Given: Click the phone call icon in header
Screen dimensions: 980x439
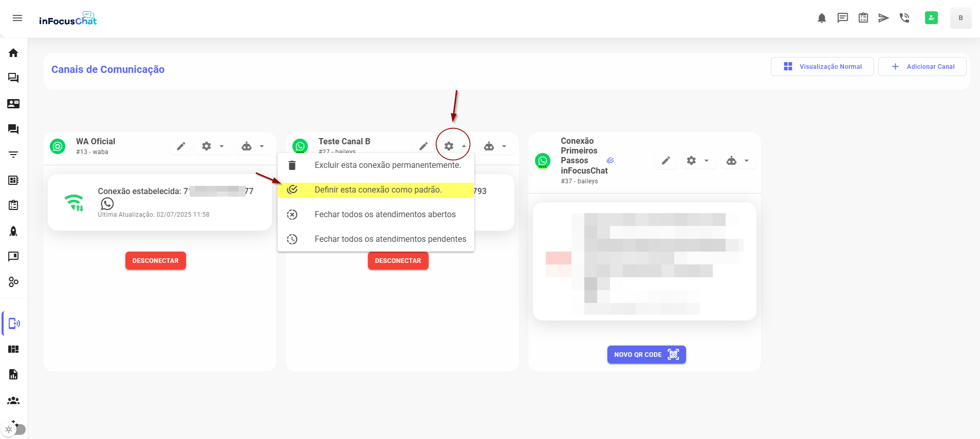Looking at the screenshot, I should (x=904, y=18).
